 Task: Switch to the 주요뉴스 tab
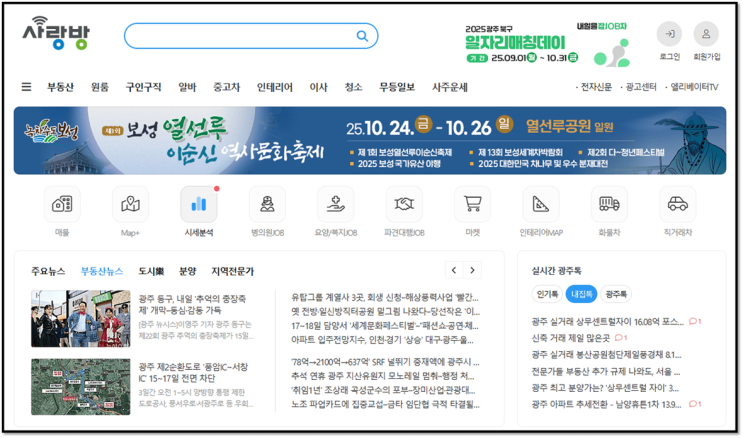pos(48,271)
